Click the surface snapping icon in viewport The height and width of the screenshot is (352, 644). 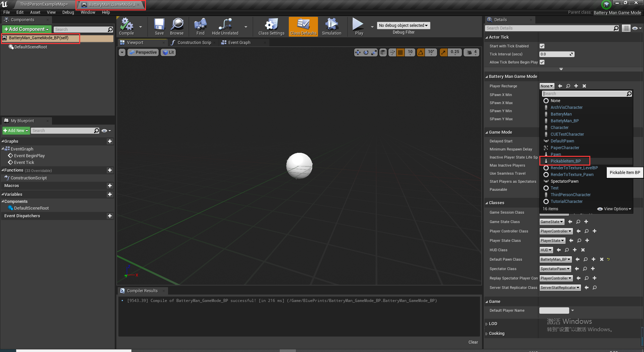click(x=392, y=52)
